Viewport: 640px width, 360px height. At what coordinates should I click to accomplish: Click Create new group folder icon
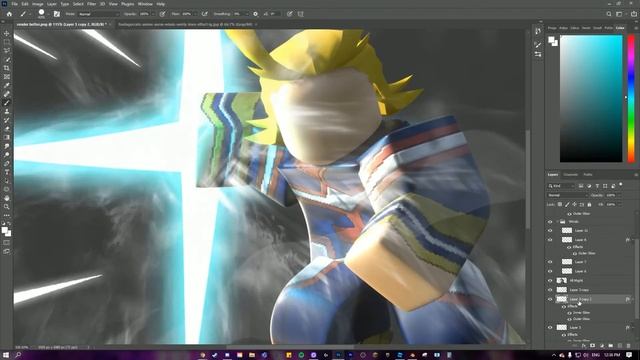click(x=611, y=346)
